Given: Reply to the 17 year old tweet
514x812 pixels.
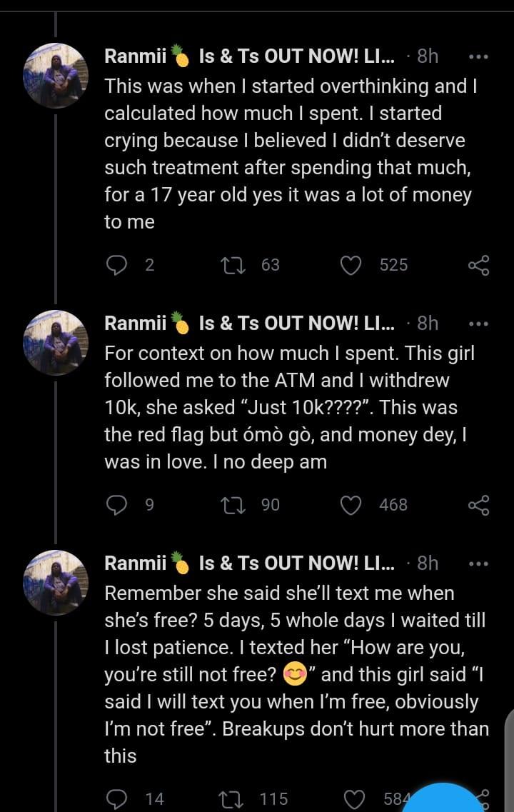Looking at the screenshot, I should pos(117,265).
